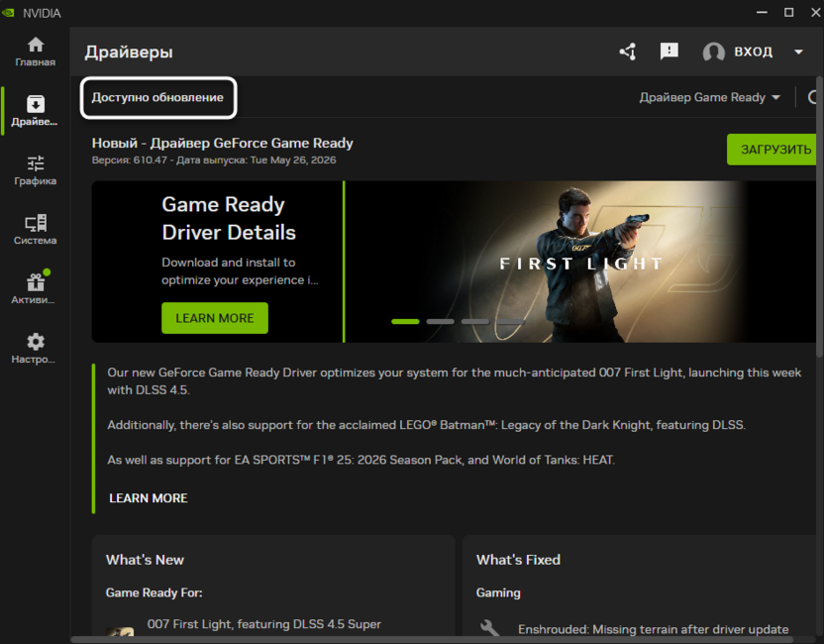Minimize the NVIDIA window
Viewport: 824px width, 644px height.
pyautogui.click(x=762, y=13)
